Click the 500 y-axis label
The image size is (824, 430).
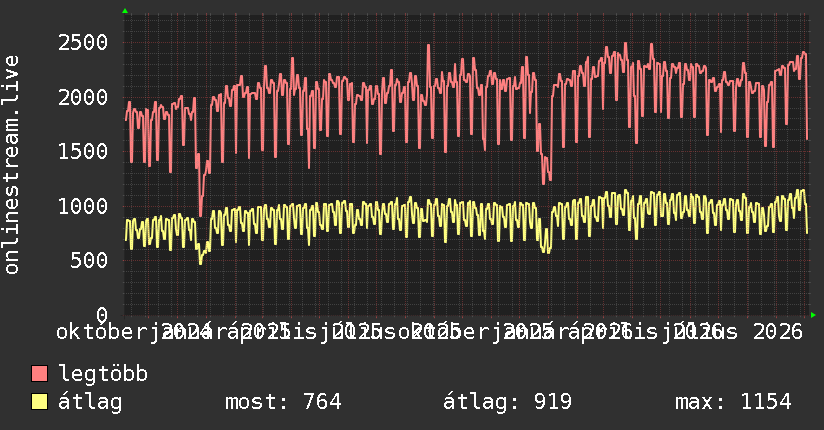pos(89,260)
